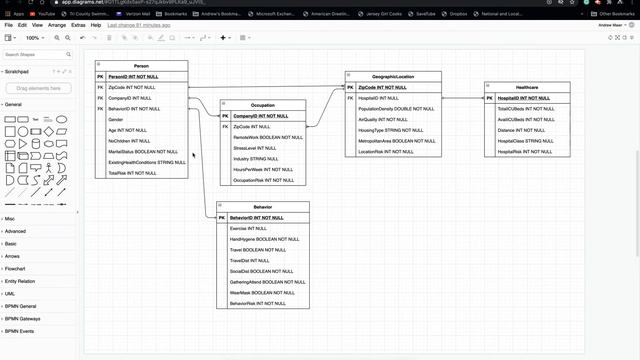Expand the BPMN General section
The image size is (640, 360).
[20, 306]
